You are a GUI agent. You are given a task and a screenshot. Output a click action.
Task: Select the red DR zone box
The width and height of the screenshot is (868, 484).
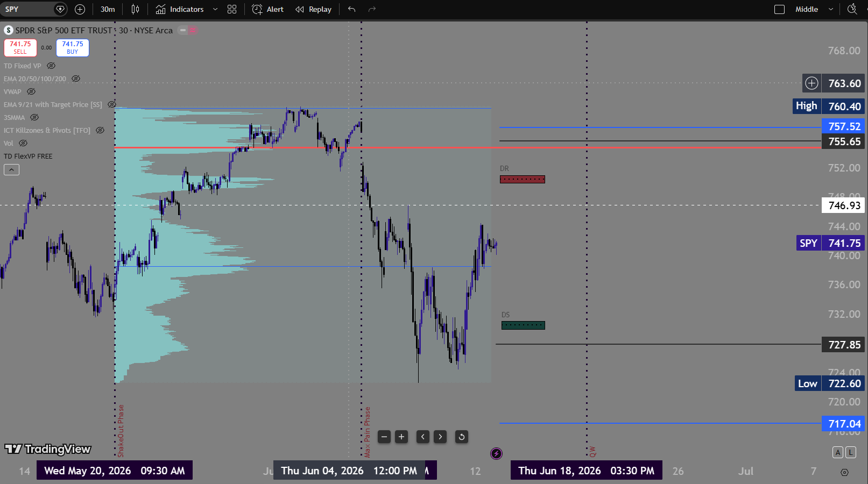click(522, 180)
